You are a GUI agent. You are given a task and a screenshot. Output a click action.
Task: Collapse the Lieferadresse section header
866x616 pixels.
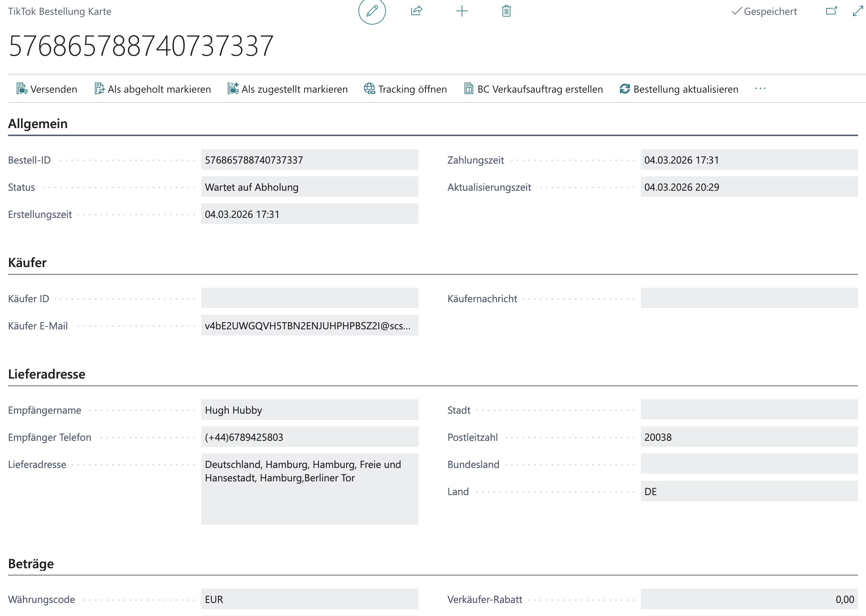[47, 374]
